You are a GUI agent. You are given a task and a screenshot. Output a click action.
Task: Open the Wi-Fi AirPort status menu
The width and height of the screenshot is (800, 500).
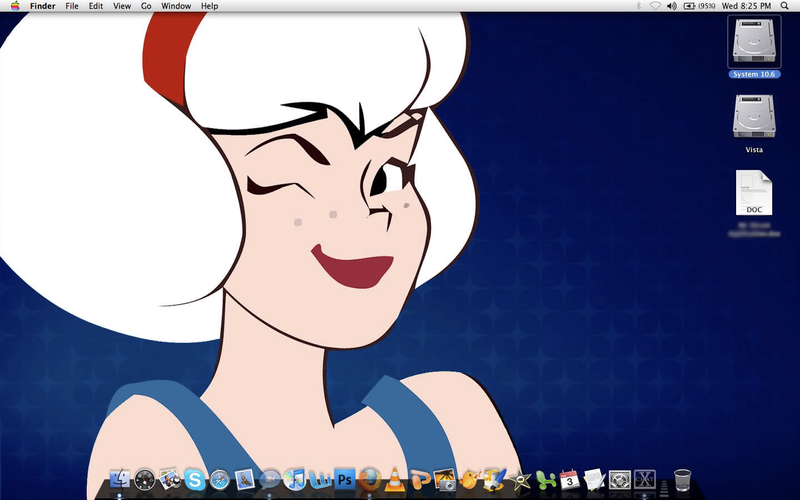655,6
